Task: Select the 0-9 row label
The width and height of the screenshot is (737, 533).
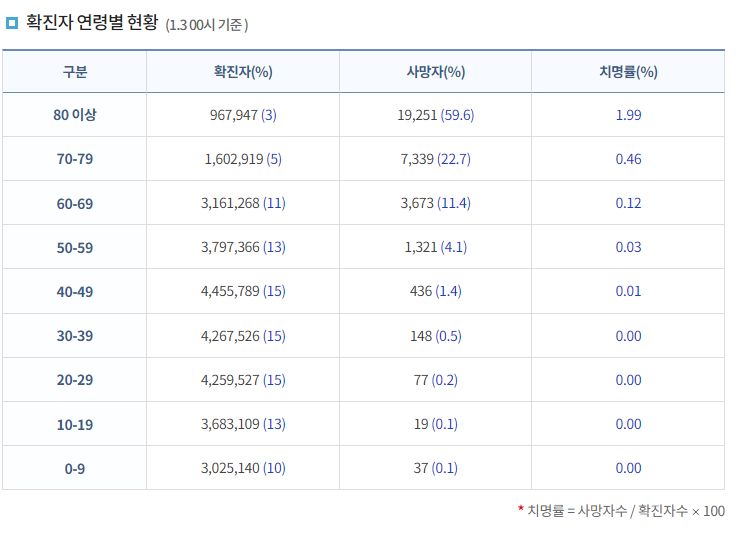Action: (75, 469)
